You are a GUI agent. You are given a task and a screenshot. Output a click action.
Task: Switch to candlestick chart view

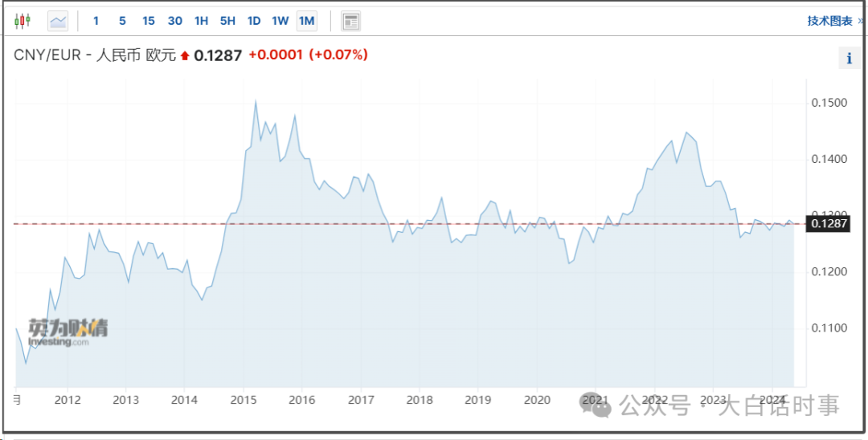[22, 21]
